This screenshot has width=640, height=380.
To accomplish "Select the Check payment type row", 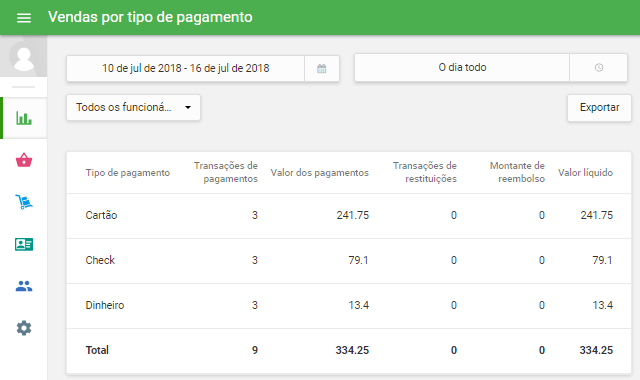I will tap(349, 260).
